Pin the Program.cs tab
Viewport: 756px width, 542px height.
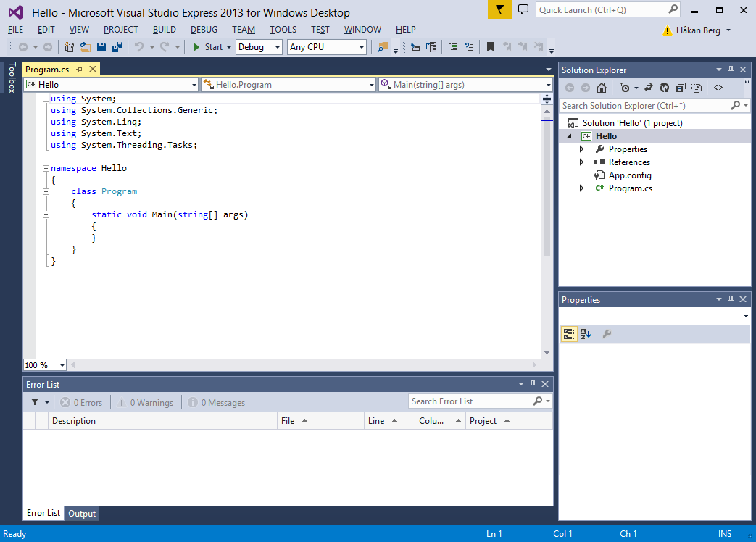(x=80, y=70)
